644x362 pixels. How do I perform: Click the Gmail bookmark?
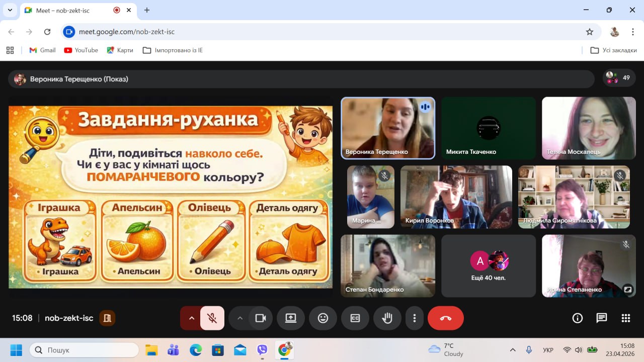(42, 50)
